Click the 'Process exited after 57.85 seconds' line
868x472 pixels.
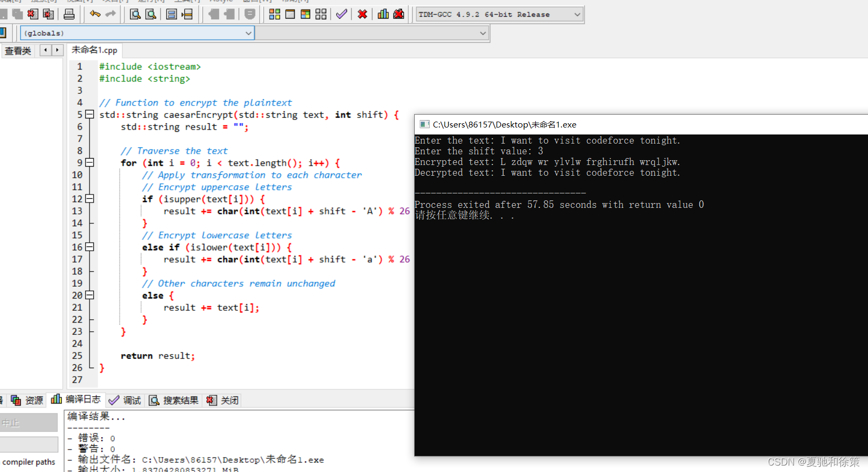[x=559, y=205]
